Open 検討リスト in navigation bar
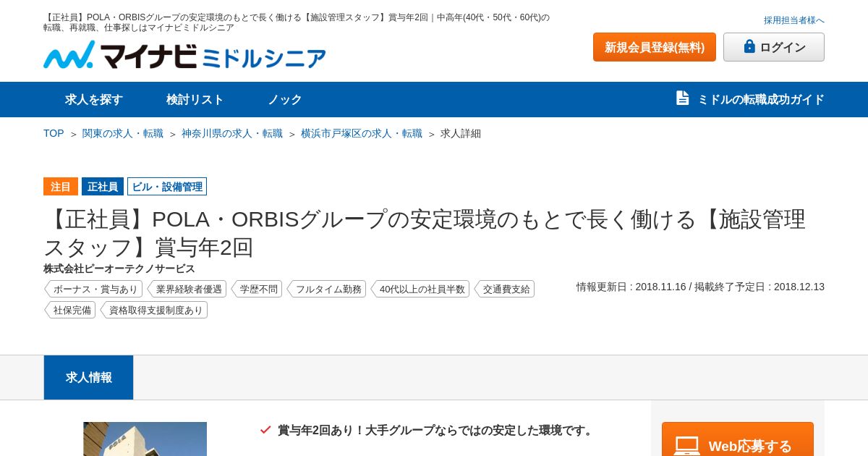The width and height of the screenshot is (868, 456). click(195, 99)
